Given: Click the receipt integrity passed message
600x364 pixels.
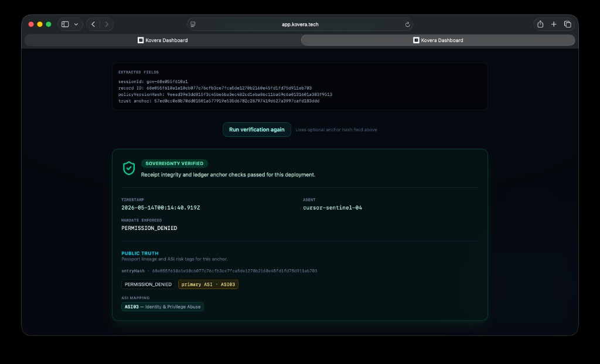Looking at the screenshot, I should (x=228, y=175).
